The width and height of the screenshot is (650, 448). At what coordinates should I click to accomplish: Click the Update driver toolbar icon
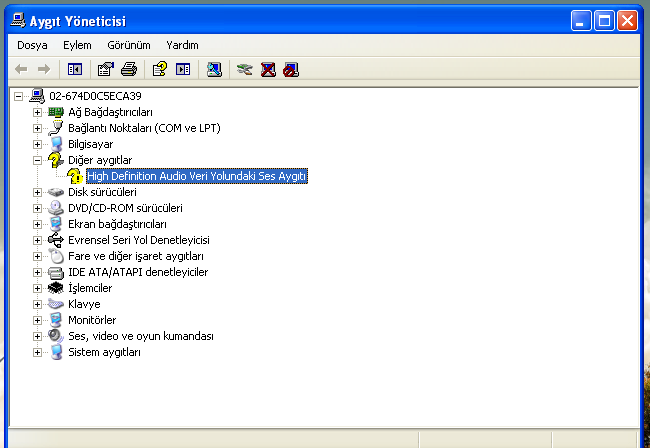pyautogui.click(x=244, y=69)
